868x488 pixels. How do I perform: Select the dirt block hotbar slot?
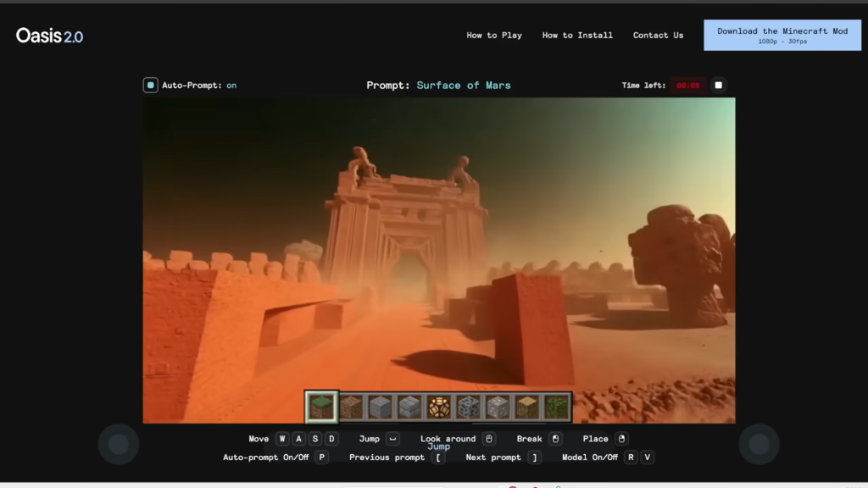[351, 407]
